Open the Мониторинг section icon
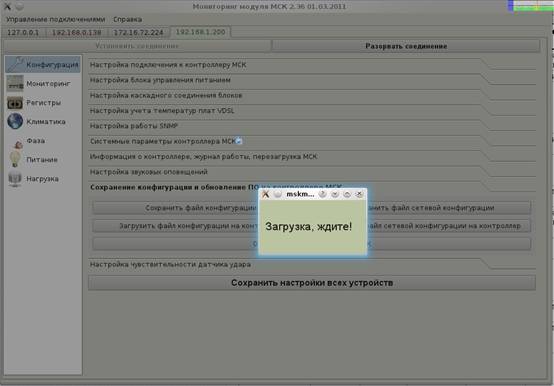The image size is (554, 386). pos(15,84)
